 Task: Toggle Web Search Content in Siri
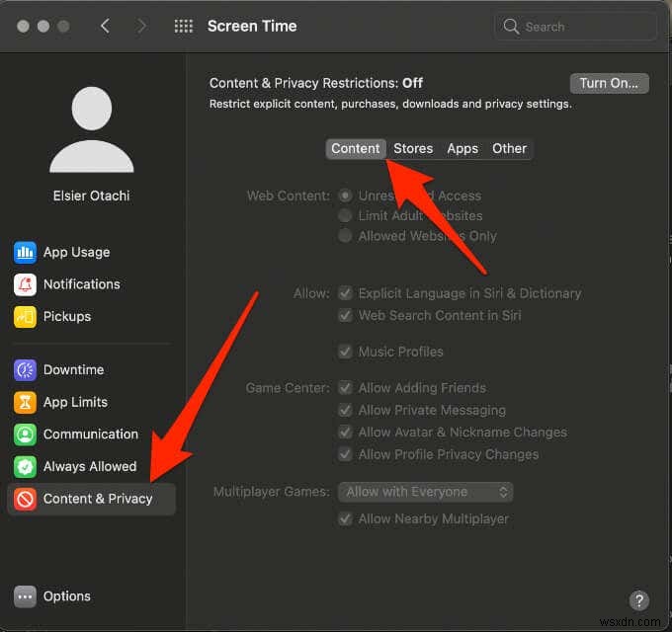pyautogui.click(x=345, y=316)
